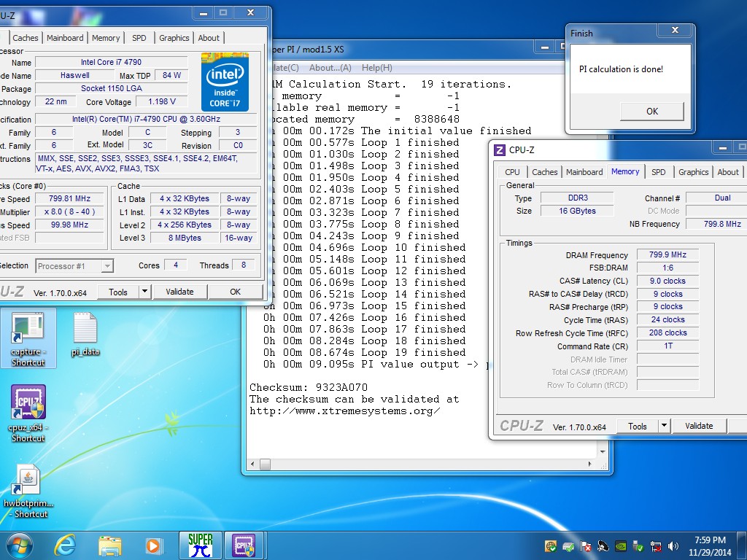This screenshot has width=747, height=560.
Task: Expand Tools dropdown arrow in Memory window
Action: pyautogui.click(x=664, y=426)
